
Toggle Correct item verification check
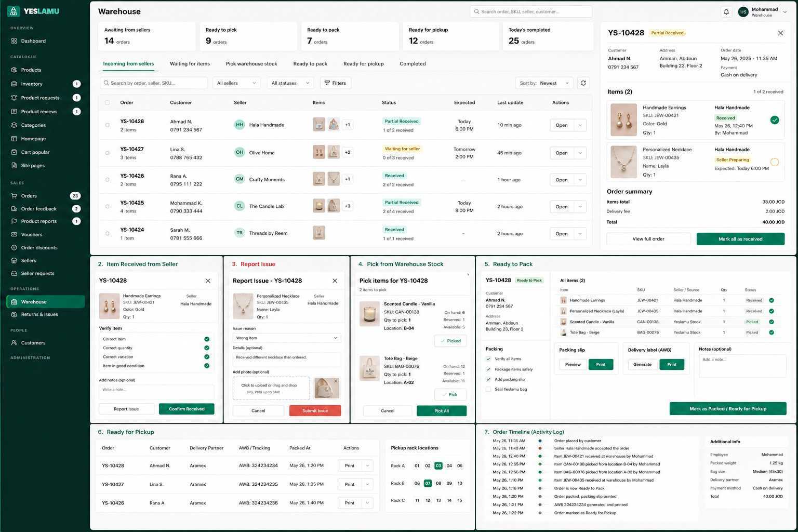click(x=207, y=339)
